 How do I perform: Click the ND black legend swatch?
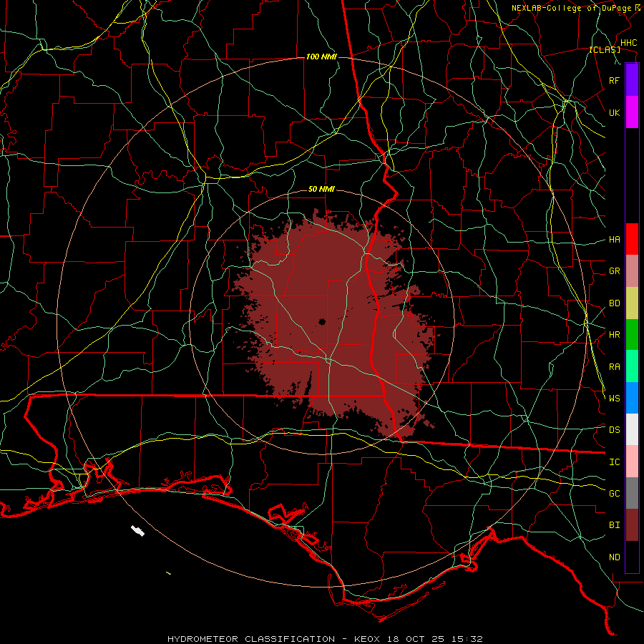click(632, 557)
